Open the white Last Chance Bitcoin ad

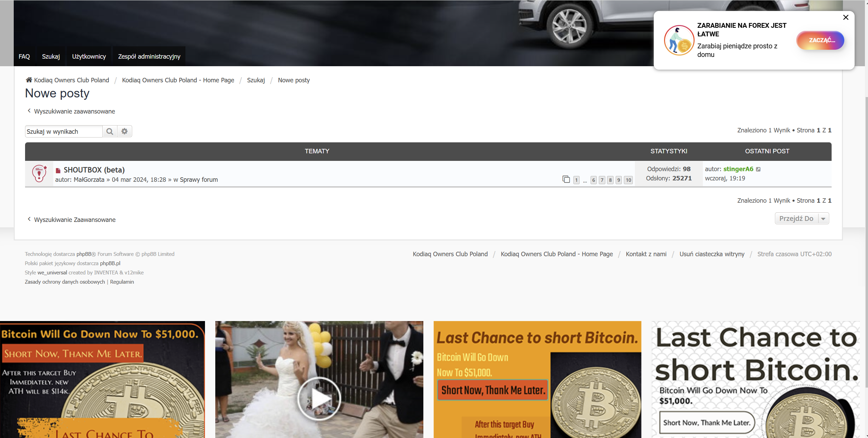tap(756, 380)
